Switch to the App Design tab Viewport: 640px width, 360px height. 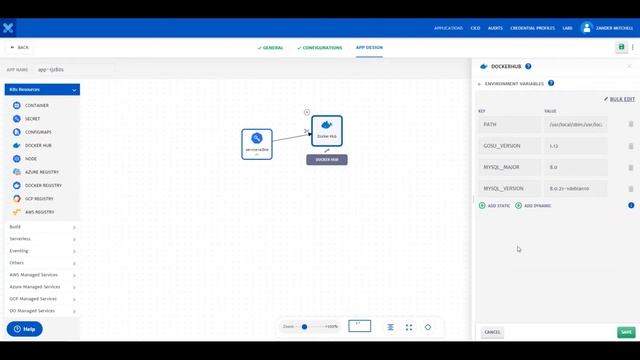point(369,48)
